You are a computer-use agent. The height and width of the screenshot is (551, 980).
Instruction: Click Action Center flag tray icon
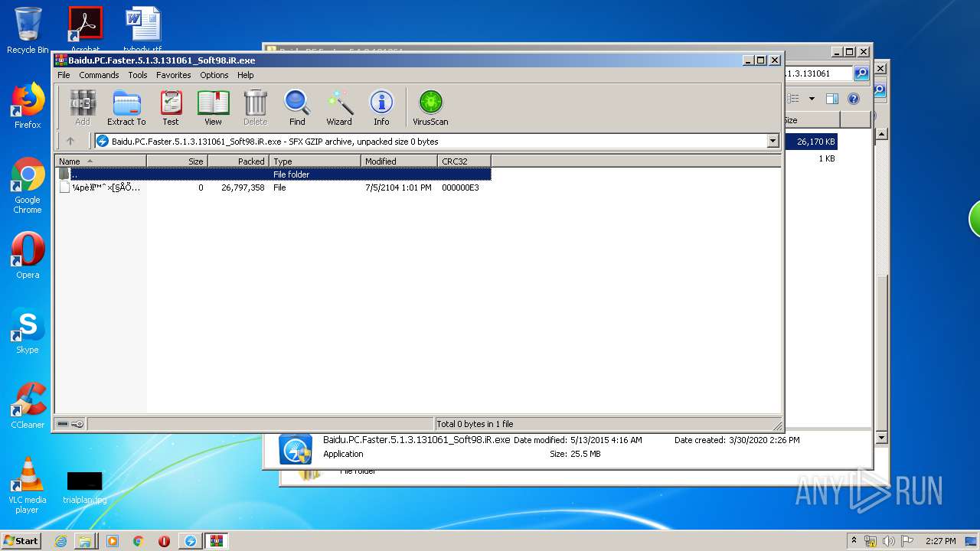[907, 541]
